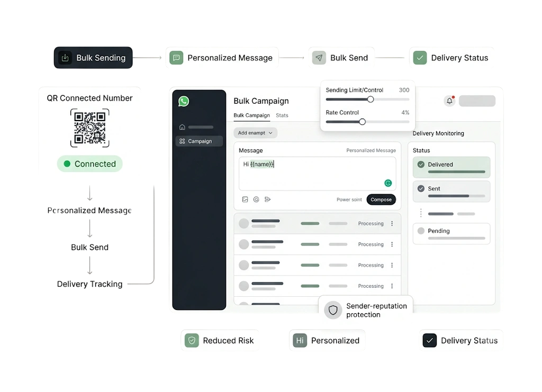This screenshot has height=392, width=542.
Task: Open options menu for first Processing row
Action: coord(392,223)
